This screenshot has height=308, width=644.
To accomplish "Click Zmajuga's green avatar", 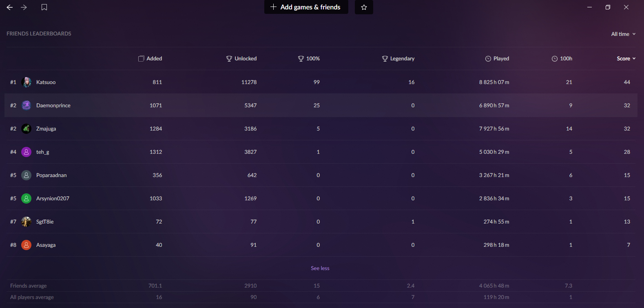I will [26, 129].
